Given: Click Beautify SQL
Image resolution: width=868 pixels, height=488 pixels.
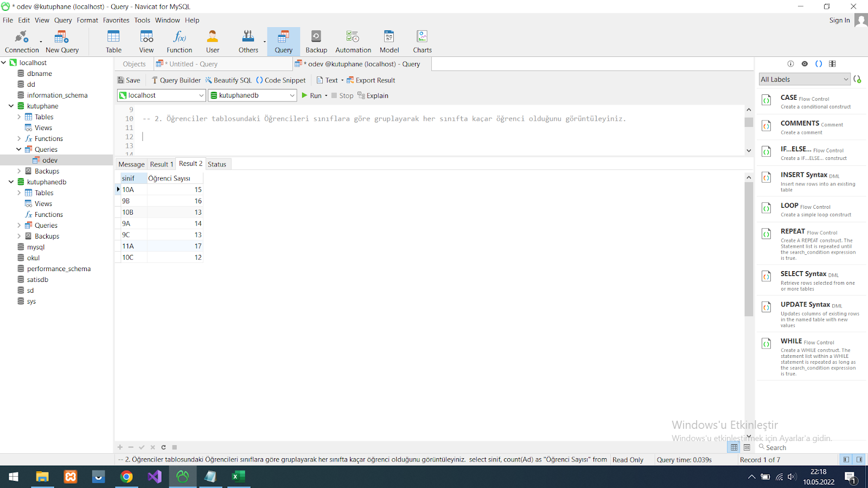Looking at the screenshot, I should (x=228, y=80).
